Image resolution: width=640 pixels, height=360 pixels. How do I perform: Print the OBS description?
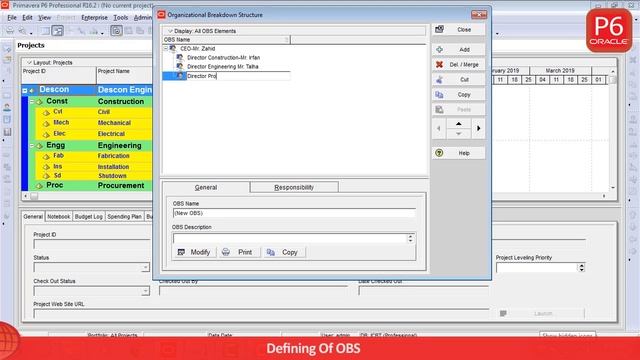238,252
